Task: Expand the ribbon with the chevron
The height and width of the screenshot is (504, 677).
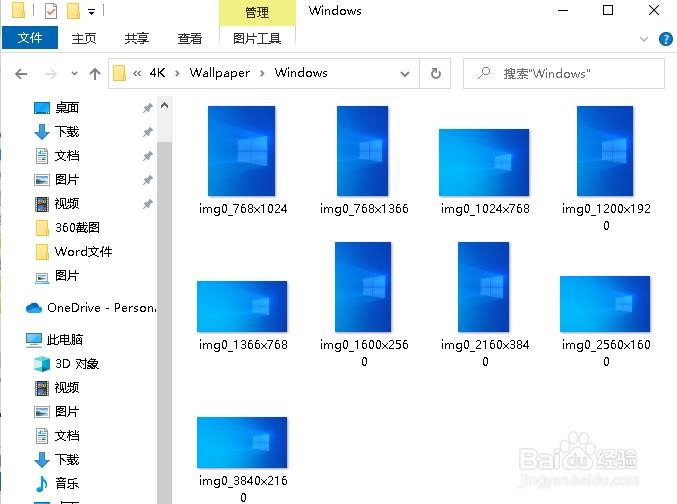Action: pyautogui.click(x=644, y=39)
